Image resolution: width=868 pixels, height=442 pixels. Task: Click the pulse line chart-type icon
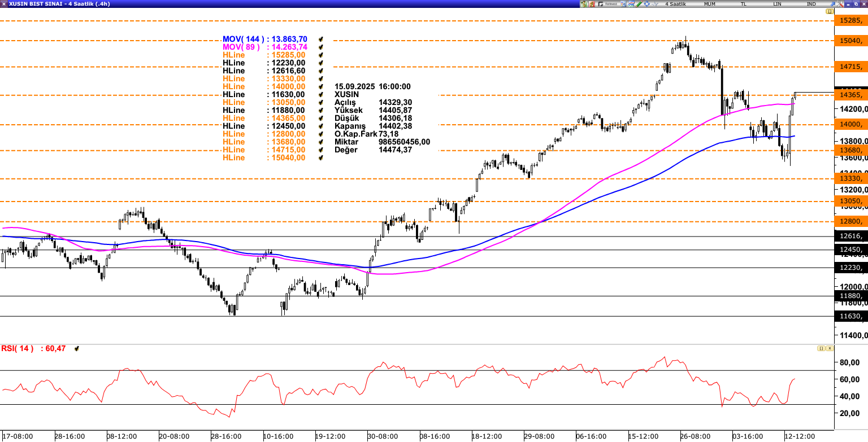point(654,4)
